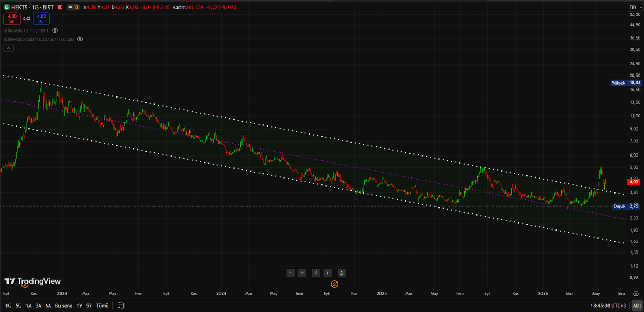This screenshot has height=312, width=644.
Task: Show the hidden alihektas indicator via eye icon
Action: pos(55,31)
